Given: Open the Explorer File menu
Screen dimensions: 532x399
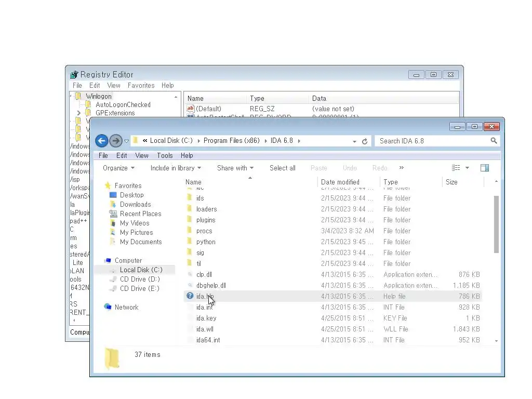Looking at the screenshot, I should [x=103, y=155].
